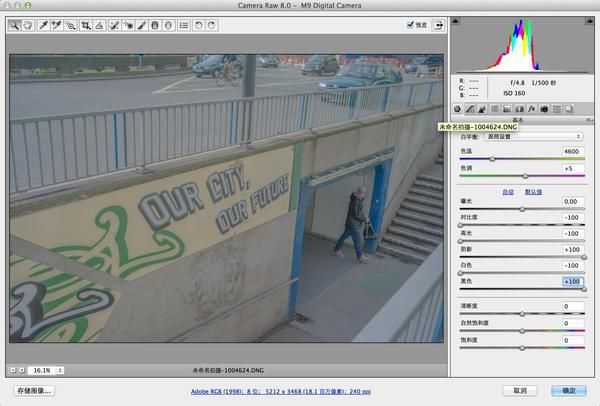This screenshot has height=406, width=600.
Task: Click the 清晰度 clarity value field
Action: (573, 306)
